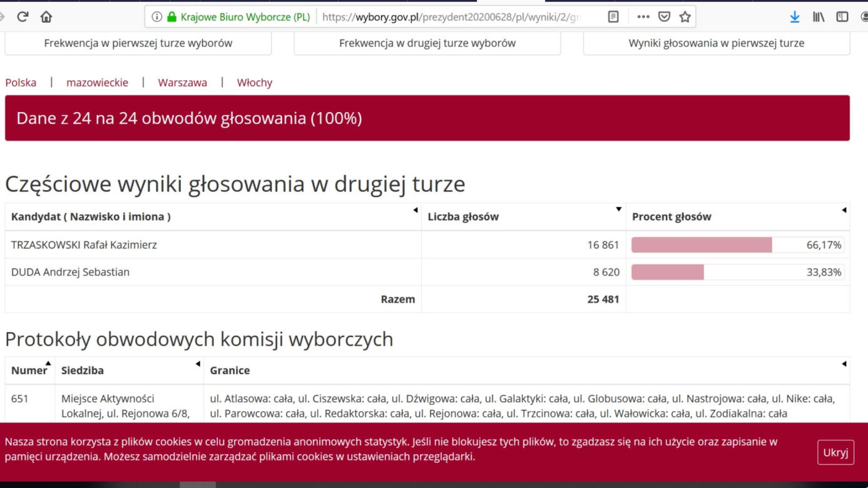Image resolution: width=868 pixels, height=488 pixels.
Task: Open the Library icon in toolbar
Action: pyautogui.click(x=819, y=18)
